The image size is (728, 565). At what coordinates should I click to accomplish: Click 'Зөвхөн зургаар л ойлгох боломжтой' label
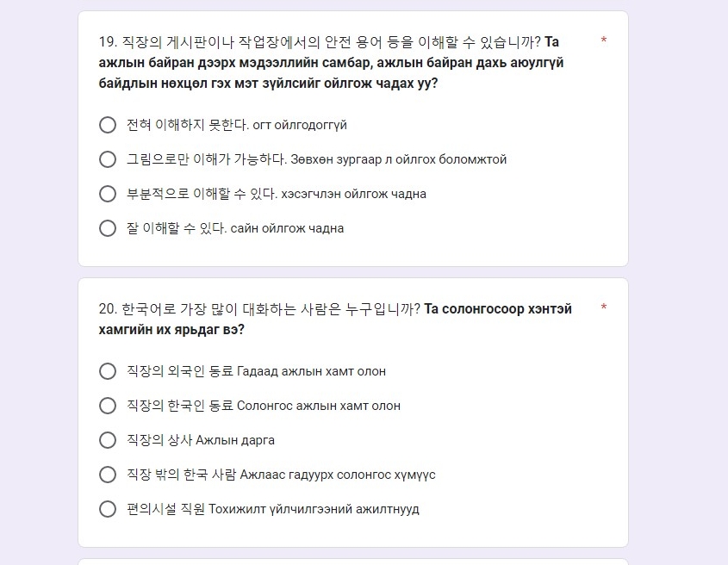[x=398, y=159]
